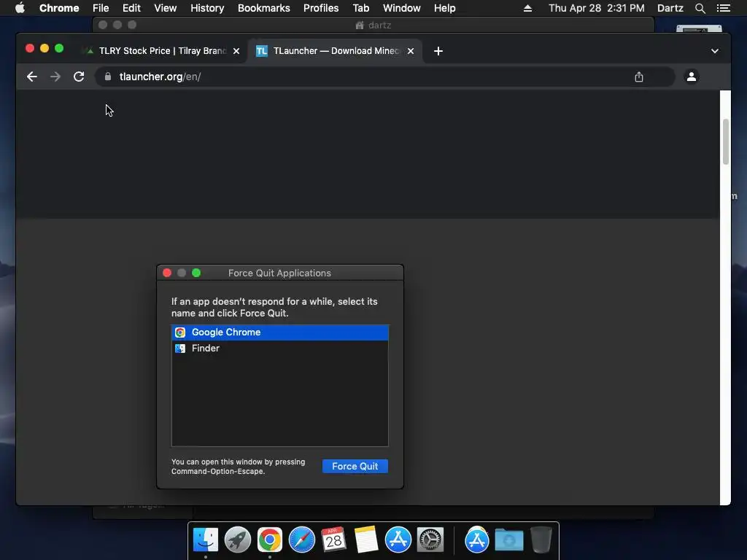Expand the tab search chevron

[x=715, y=51]
